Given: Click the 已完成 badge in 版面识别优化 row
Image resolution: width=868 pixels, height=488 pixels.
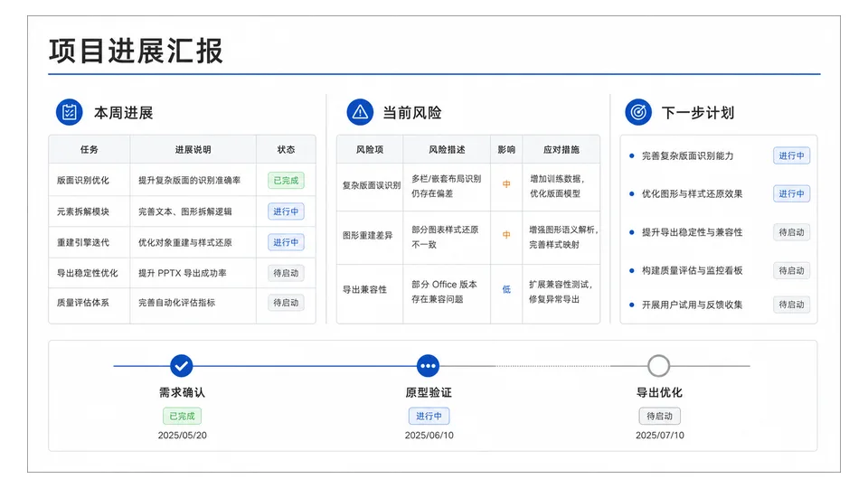Looking at the screenshot, I should (286, 181).
